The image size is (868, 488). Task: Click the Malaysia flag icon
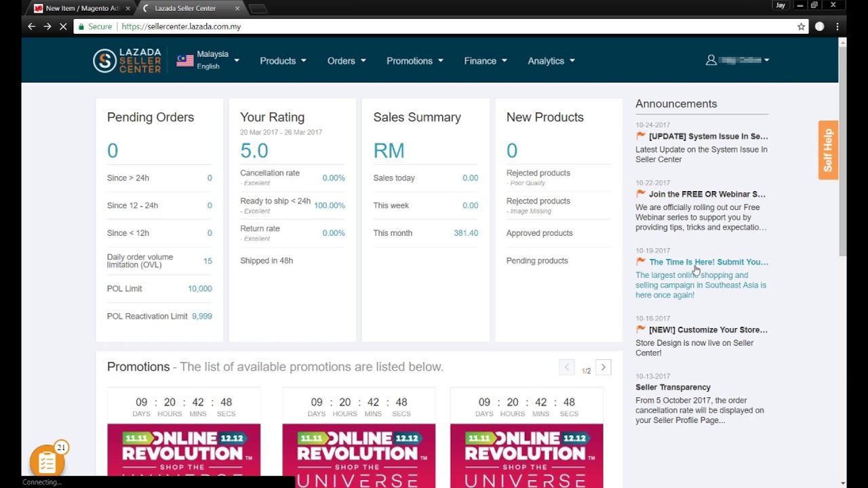click(x=185, y=60)
